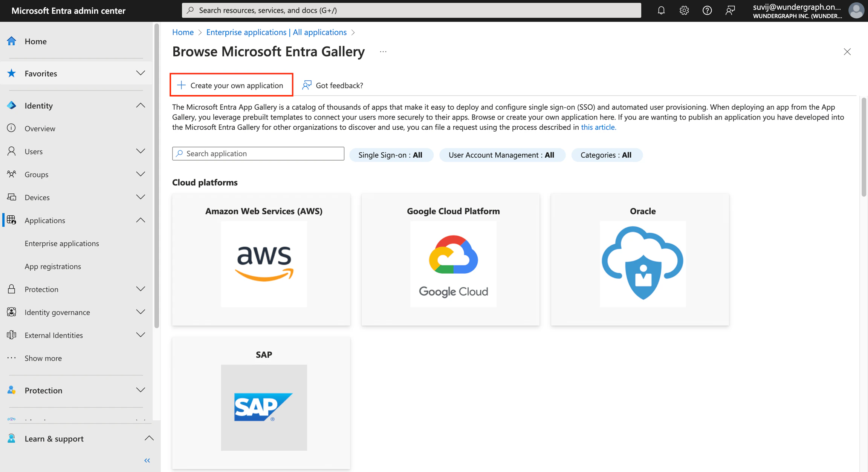Select the Protection lock icon

[x=11, y=289]
